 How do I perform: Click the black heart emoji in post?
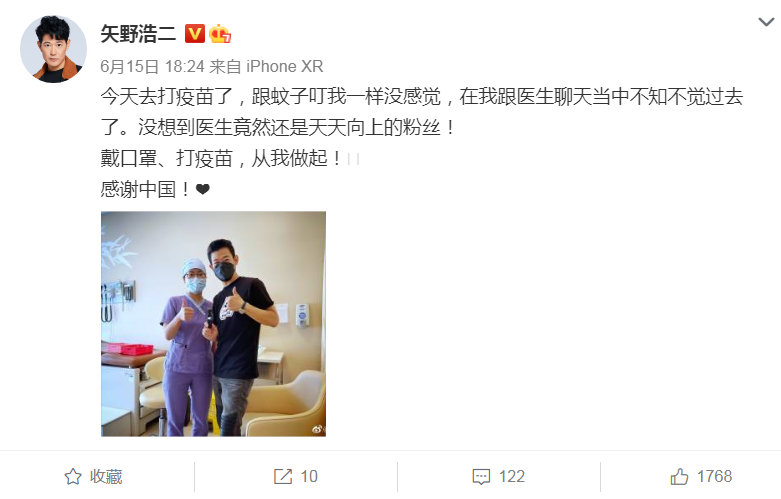point(203,189)
